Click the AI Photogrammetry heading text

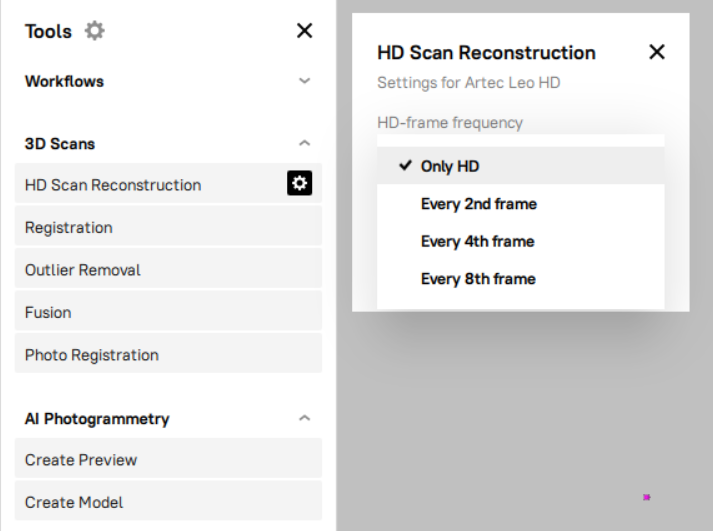pos(97,419)
